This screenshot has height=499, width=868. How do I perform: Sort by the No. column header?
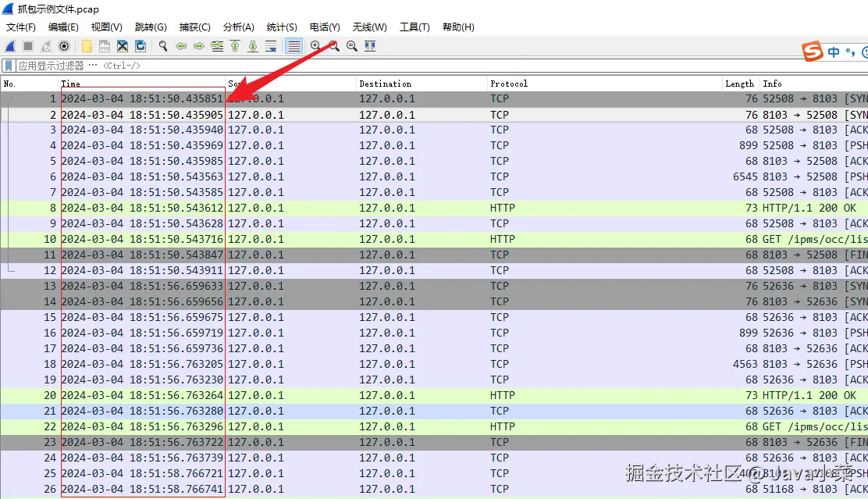[30, 84]
